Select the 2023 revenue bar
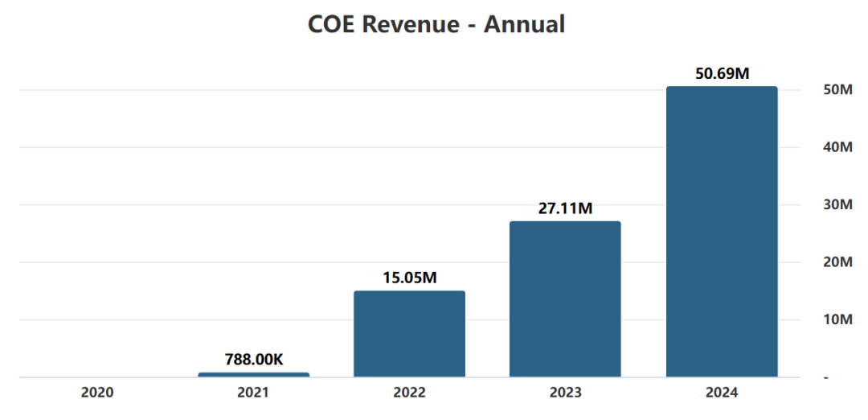This screenshot has width=868, height=420. (565, 299)
